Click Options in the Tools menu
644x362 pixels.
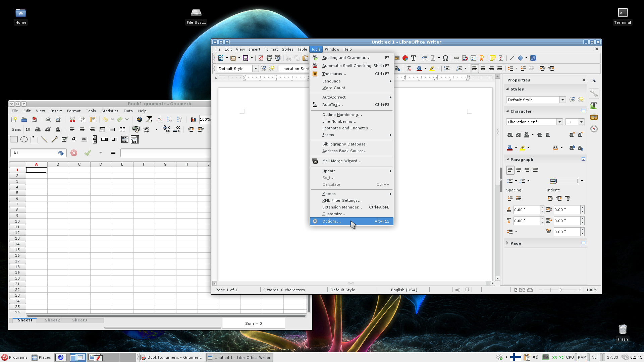click(331, 221)
